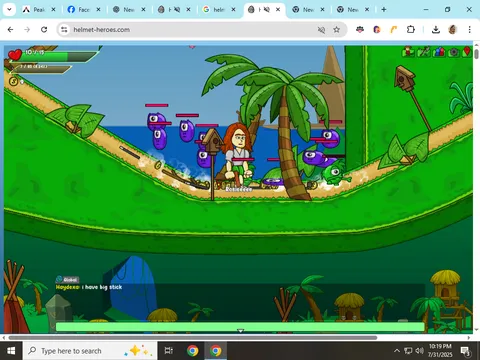Switch to the Google helmet search tab
This screenshot has width=480, height=360.
pos(219,10)
